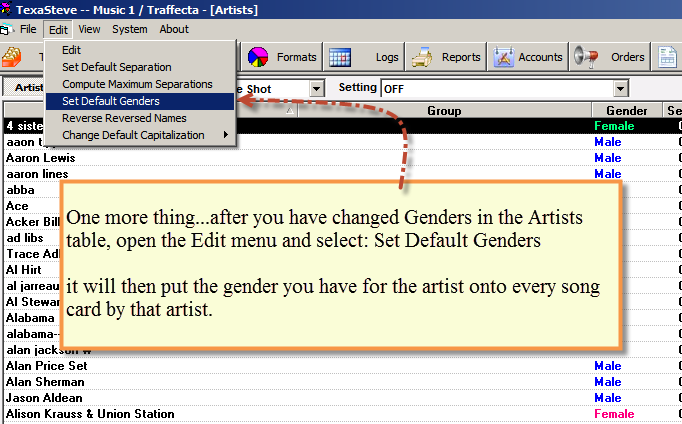This screenshot has height=424, width=682.
Task: Open the dropdown arrow left of Setting
Action: point(317,89)
